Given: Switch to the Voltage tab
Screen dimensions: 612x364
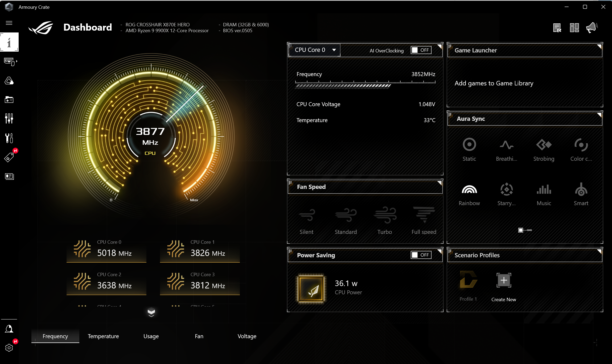Looking at the screenshot, I should 247,336.
